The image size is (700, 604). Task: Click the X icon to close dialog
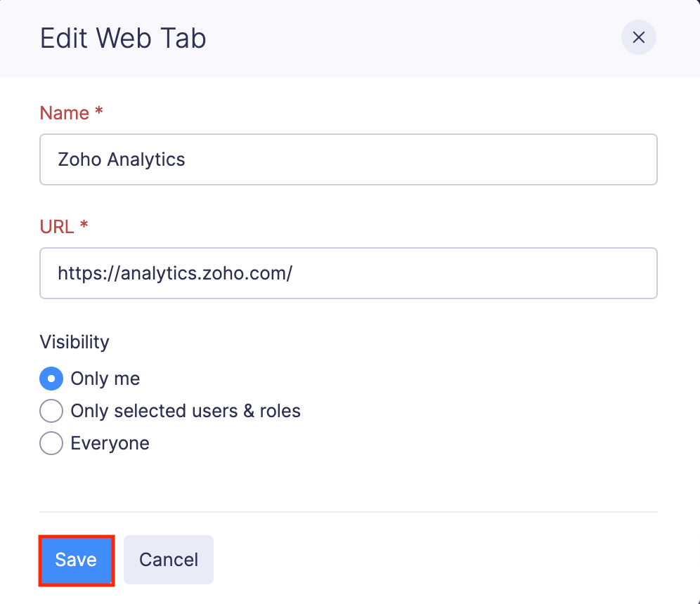click(x=638, y=37)
